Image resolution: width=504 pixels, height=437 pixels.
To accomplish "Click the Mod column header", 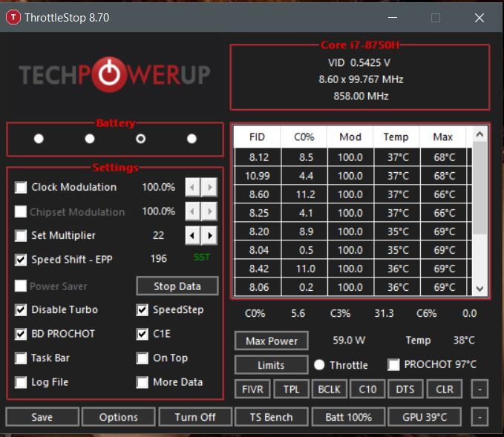I will tap(350, 137).
